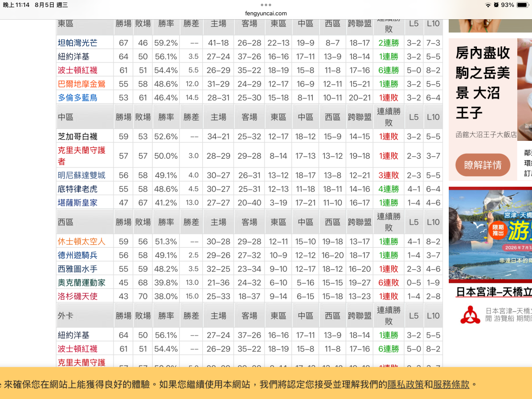The width and height of the screenshot is (532, 399).
Task: Open 巴爾地摩金鶯 team link
Action: pyautogui.click(x=81, y=83)
